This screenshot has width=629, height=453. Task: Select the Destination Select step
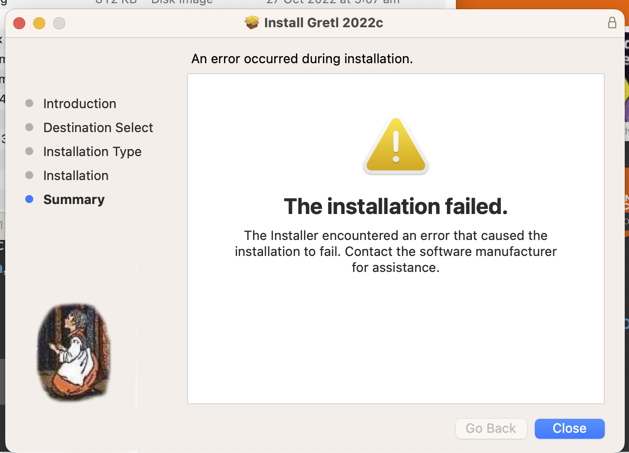(x=98, y=128)
